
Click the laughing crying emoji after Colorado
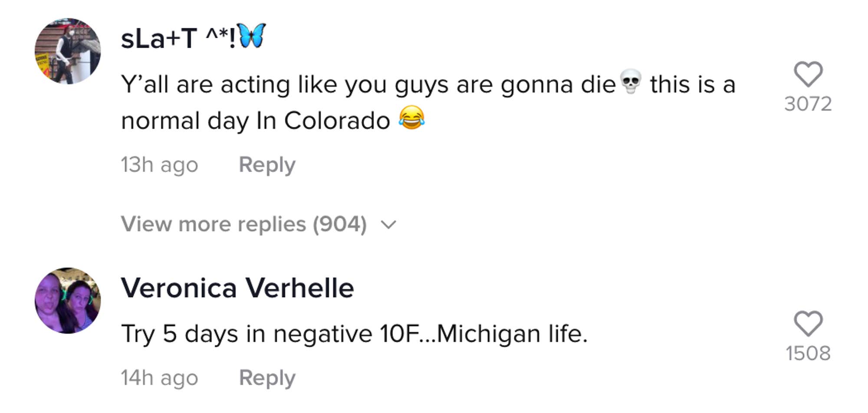click(x=411, y=118)
